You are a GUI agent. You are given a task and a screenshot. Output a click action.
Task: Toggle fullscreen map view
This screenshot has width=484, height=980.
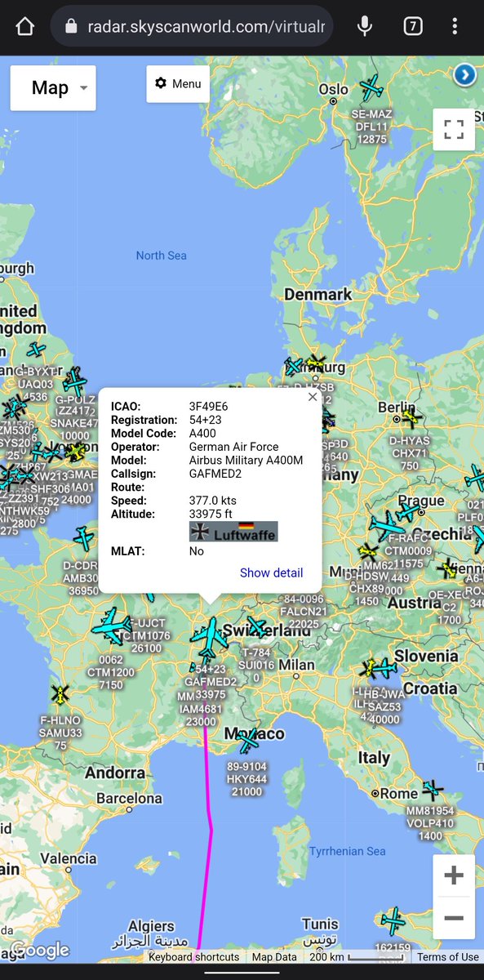(x=454, y=129)
